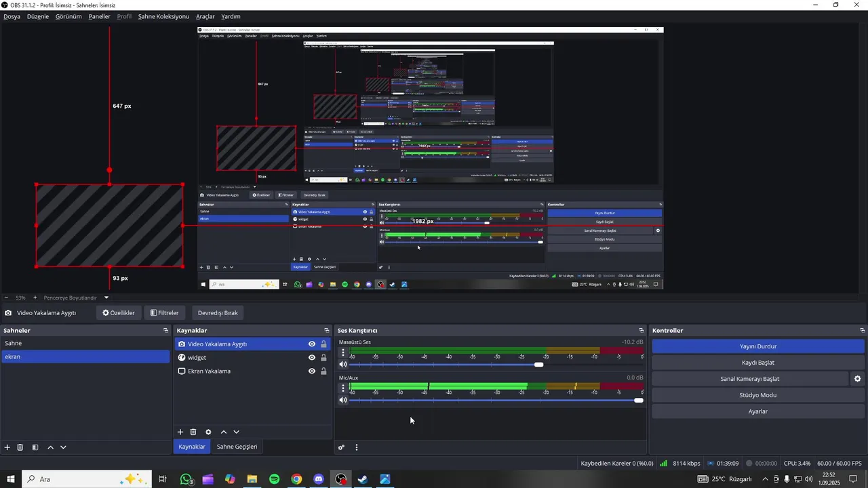Toggle visibility of Ekran Yakalama source
868x488 pixels.
click(312, 371)
